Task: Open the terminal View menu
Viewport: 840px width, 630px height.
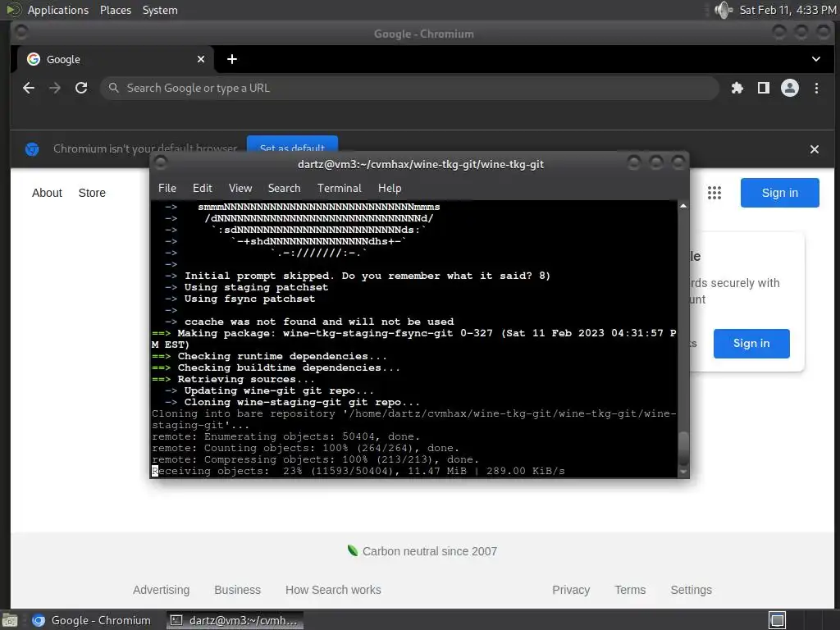Action: click(x=240, y=188)
